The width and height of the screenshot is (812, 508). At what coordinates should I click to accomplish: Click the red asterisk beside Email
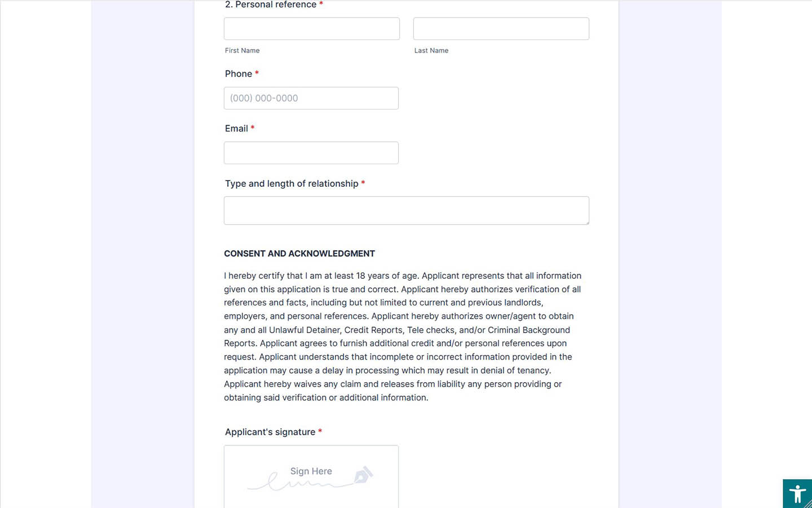coord(253,128)
